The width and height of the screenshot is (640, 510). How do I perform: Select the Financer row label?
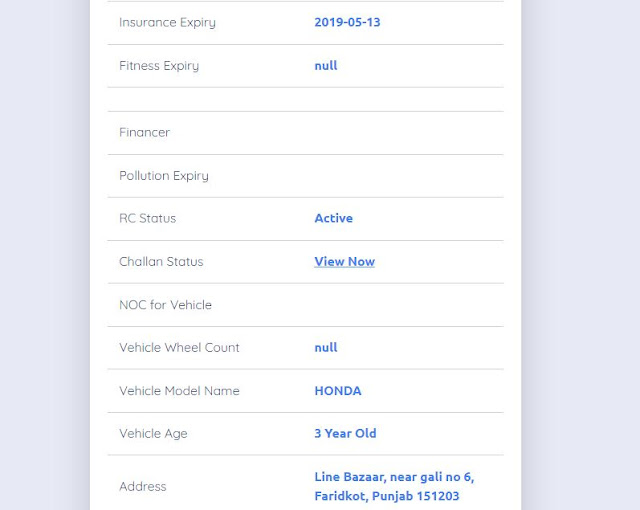coord(144,132)
